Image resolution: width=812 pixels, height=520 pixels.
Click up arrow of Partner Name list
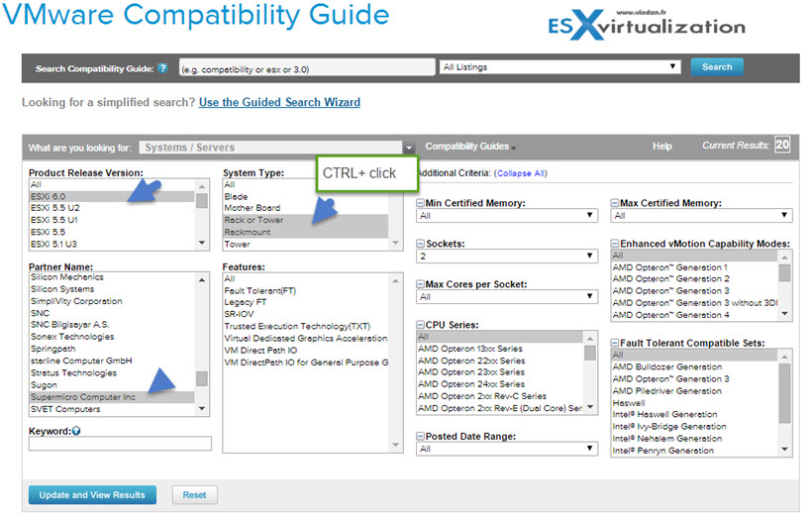(x=202, y=280)
